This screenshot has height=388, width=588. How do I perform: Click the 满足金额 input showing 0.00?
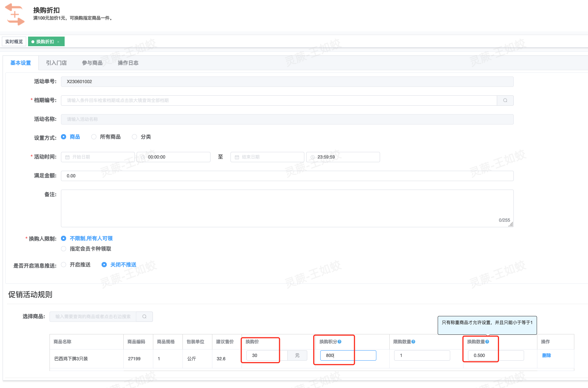[x=287, y=176]
